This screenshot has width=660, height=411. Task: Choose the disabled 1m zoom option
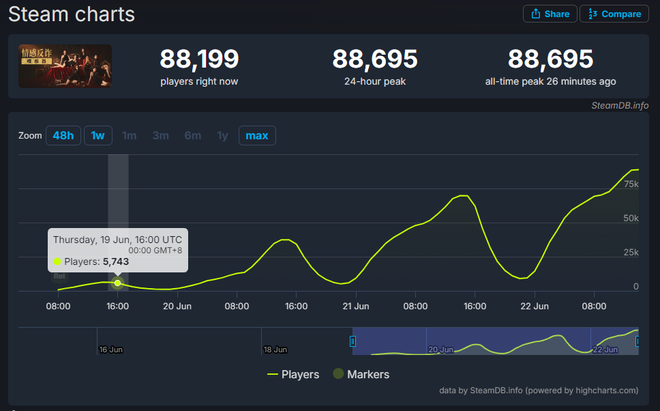[129, 136]
